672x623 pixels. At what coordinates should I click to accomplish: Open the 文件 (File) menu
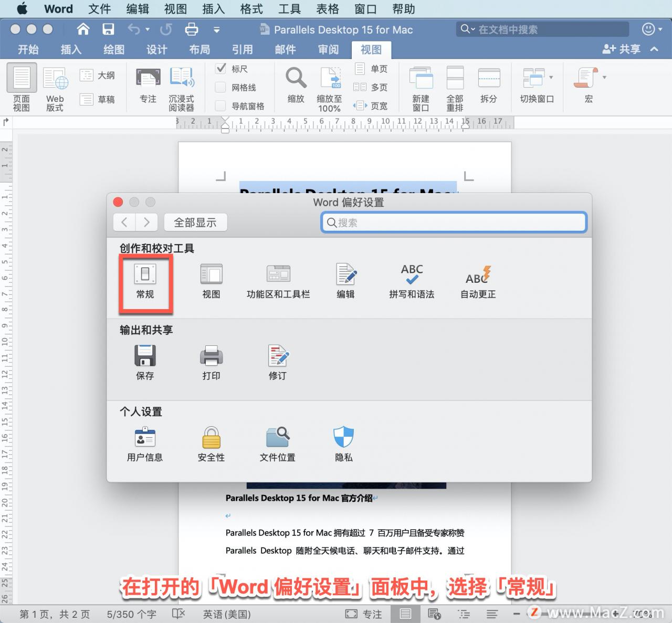(99, 9)
